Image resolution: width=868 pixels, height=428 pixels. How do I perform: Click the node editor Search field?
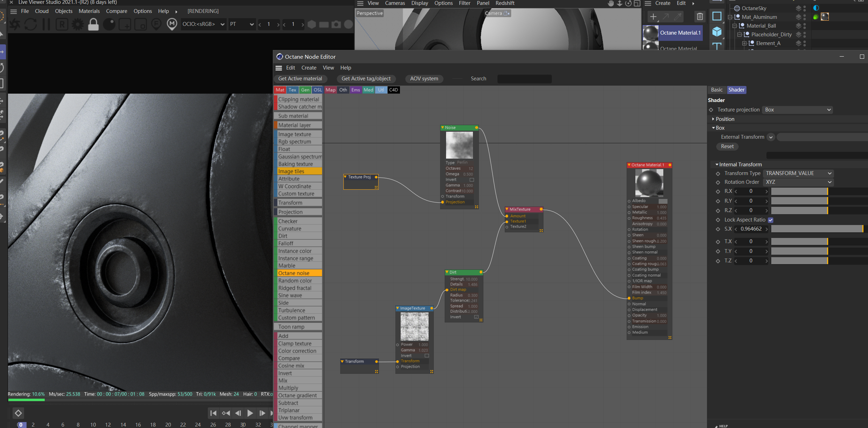(x=524, y=79)
